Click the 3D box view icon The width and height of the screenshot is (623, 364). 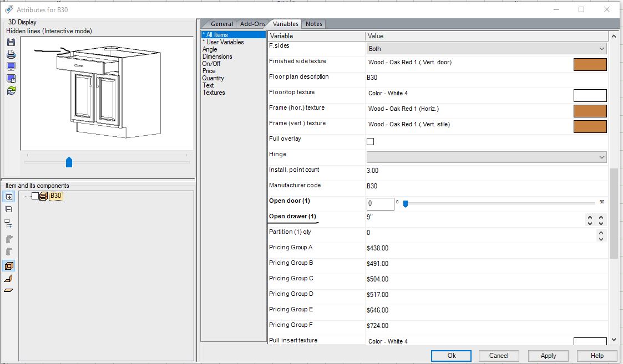point(9,265)
